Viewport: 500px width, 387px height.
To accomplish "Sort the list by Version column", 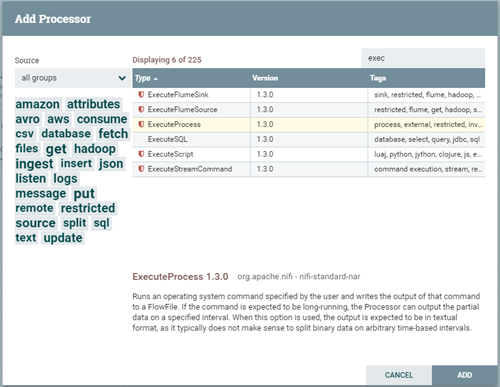I will tap(265, 78).
